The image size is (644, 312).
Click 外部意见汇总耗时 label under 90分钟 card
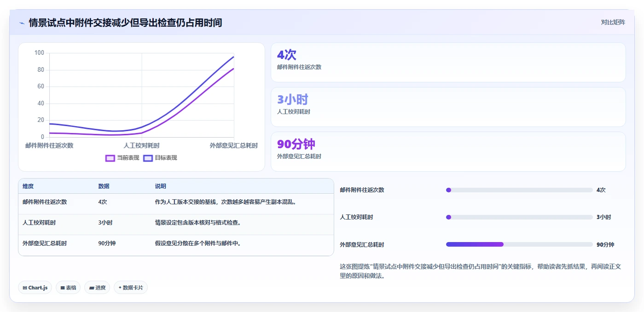(x=299, y=156)
